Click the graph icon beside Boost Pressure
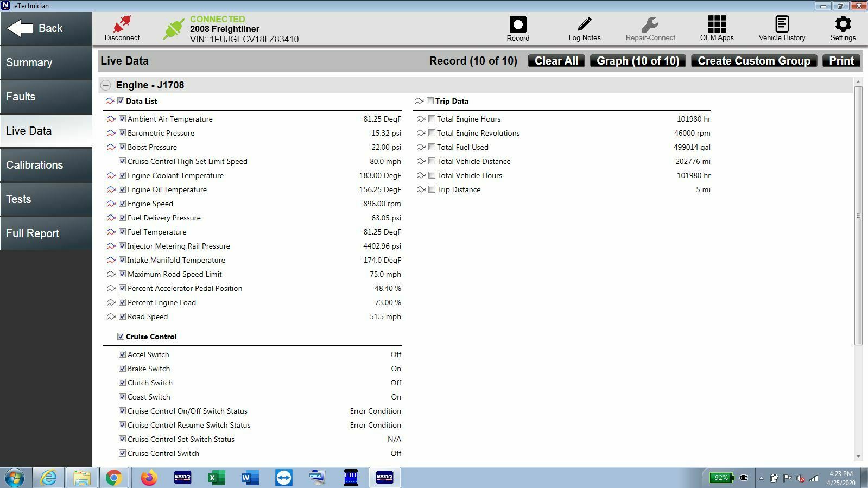Viewport: 868px width, 488px height. pyautogui.click(x=111, y=147)
